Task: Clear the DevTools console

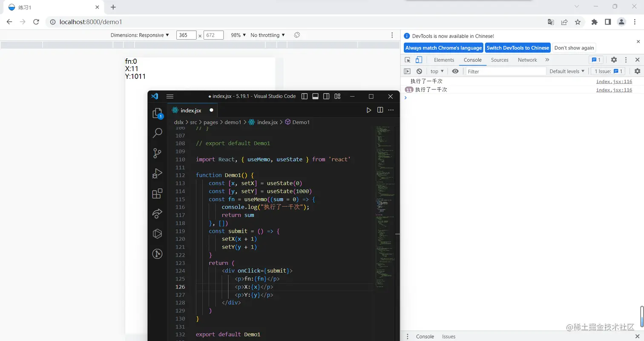Action: (x=419, y=72)
